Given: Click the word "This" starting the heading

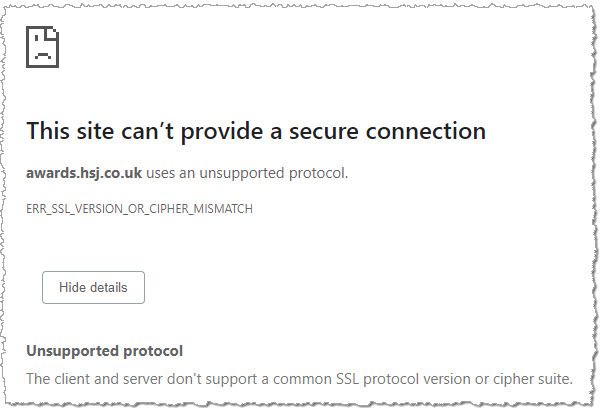Looking at the screenshot, I should 48,131.
